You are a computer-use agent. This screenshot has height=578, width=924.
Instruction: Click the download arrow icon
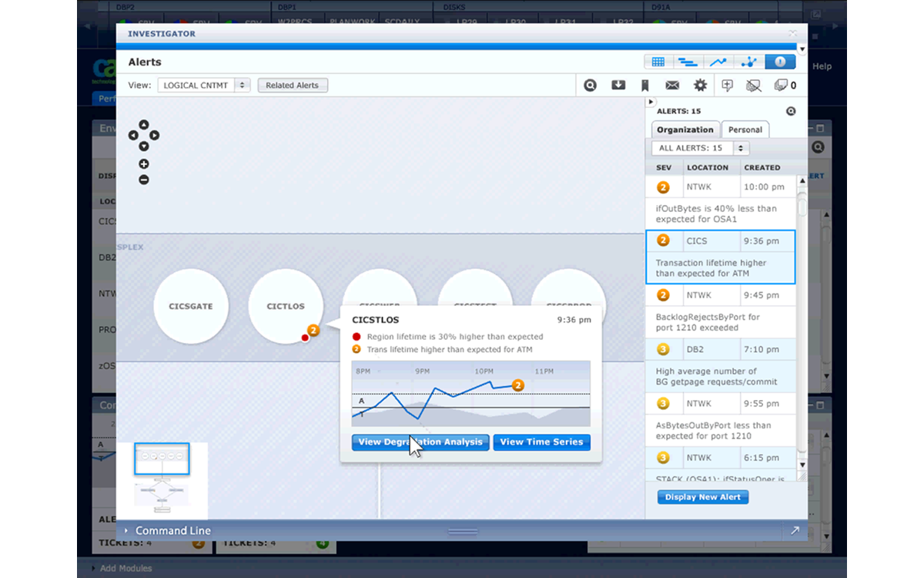point(618,86)
